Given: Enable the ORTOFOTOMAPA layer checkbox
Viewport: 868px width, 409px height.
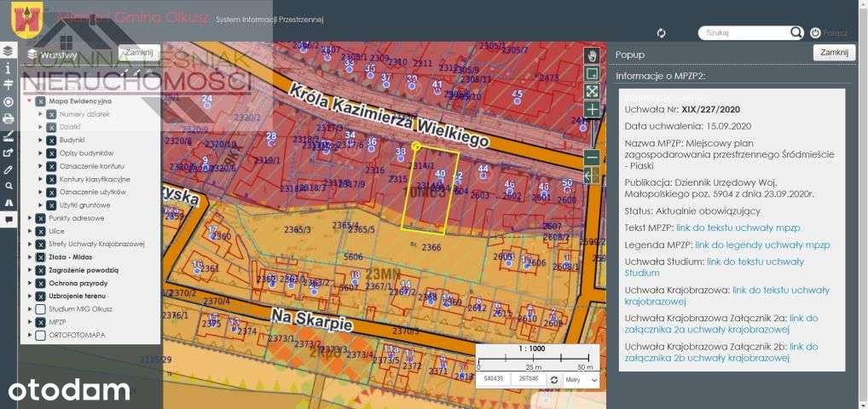Looking at the screenshot, I should coord(40,335).
